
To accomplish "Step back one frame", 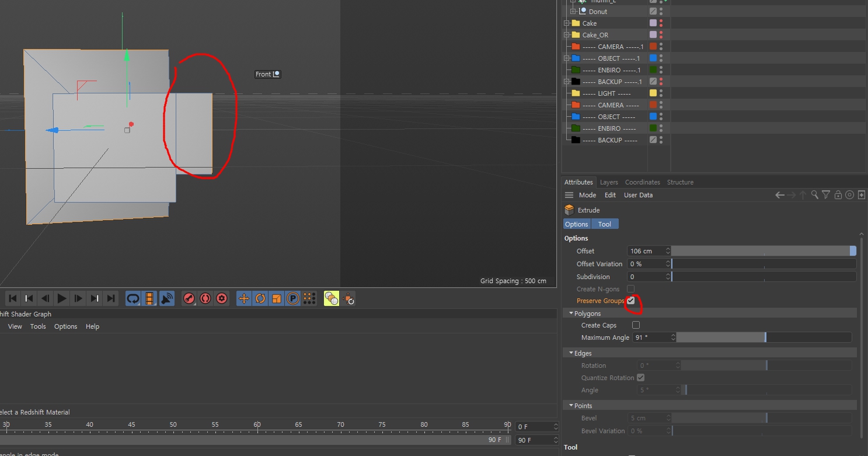I will pyautogui.click(x=45, y=299).
